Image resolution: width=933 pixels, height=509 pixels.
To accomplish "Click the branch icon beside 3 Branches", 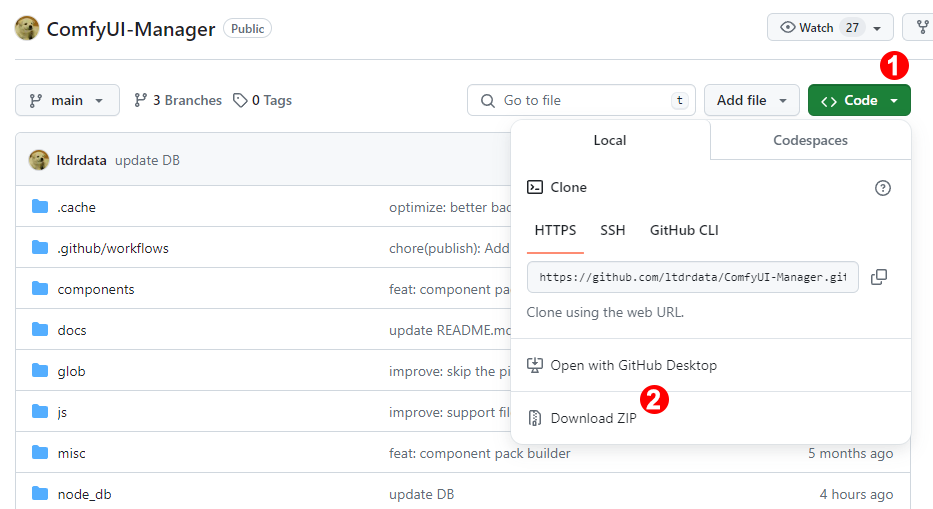I will pos(140,100).
